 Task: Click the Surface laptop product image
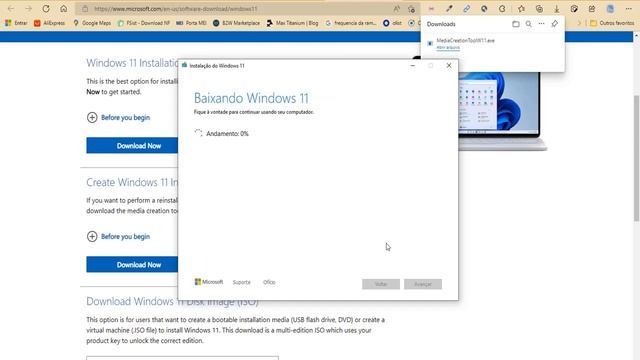tap(502, 111)
